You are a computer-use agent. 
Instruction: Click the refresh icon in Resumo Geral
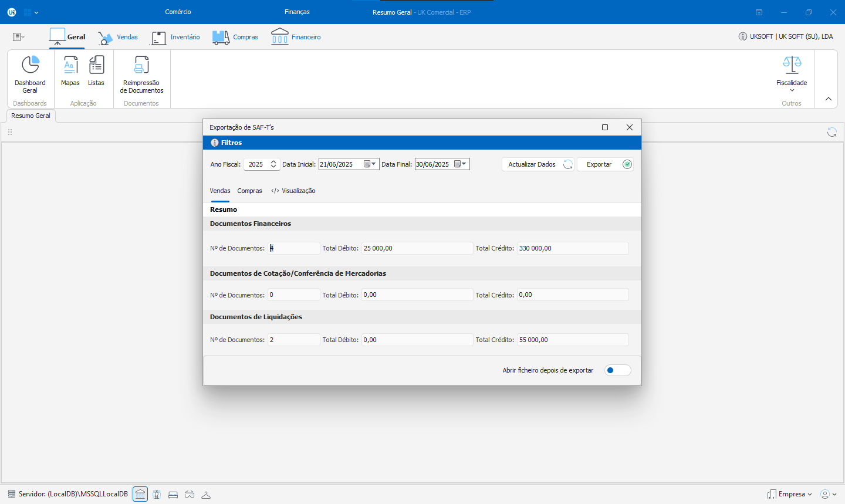coord(832,132)
